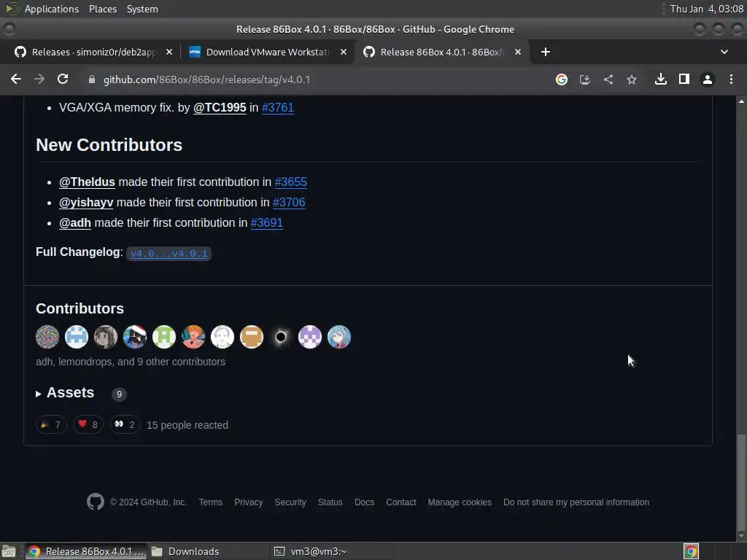Image resolution: width=747 pixels, height=560 pixels.
Task: Open a new browser tab
Action: (x=546, y=52)
